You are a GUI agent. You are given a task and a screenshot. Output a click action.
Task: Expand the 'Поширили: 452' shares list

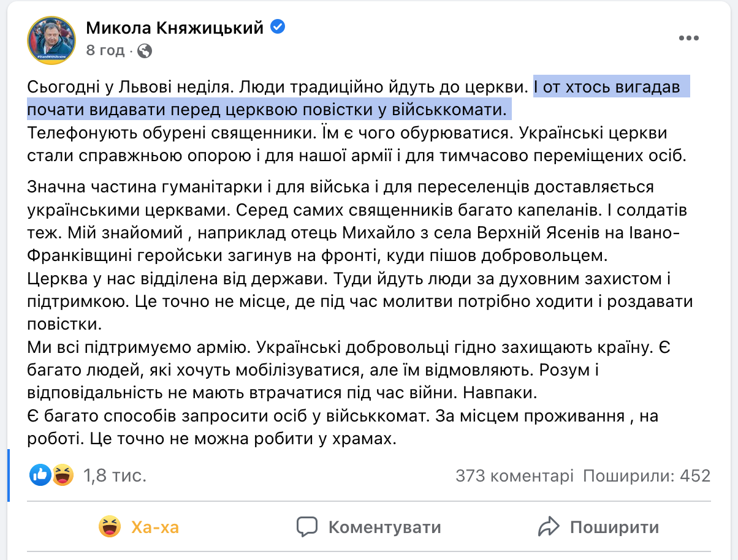point(647,475)
